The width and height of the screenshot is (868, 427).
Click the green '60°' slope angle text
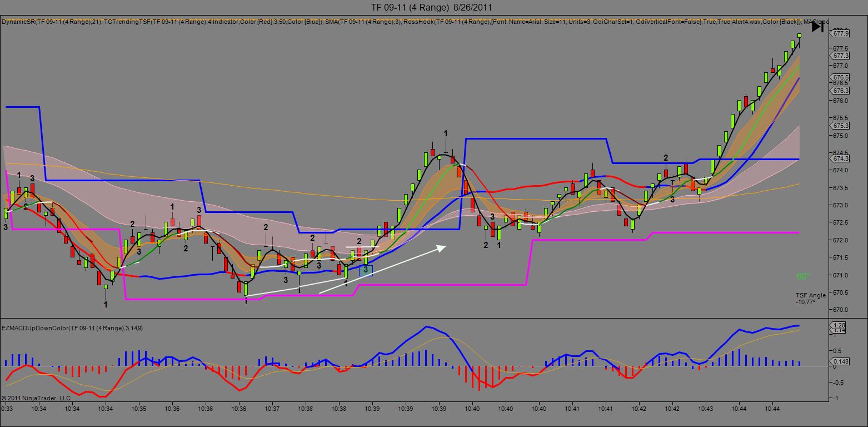point(804,276)
